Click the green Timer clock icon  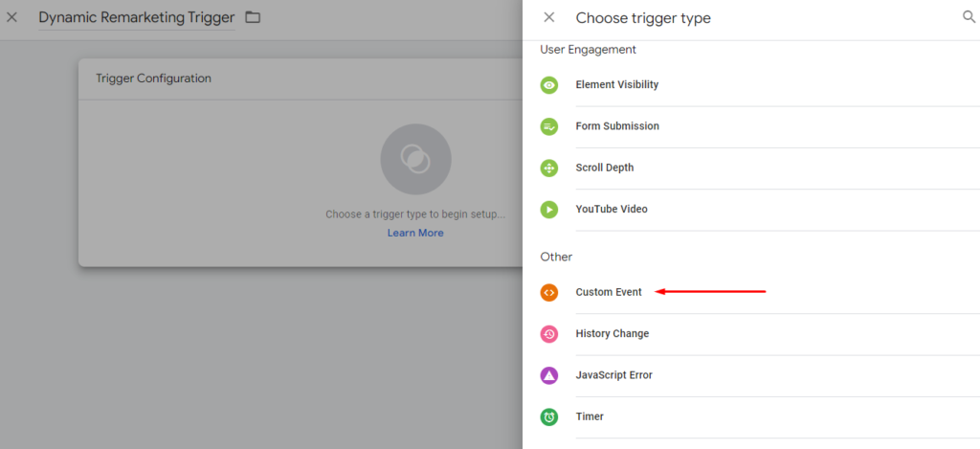click(x=548, y=417)
